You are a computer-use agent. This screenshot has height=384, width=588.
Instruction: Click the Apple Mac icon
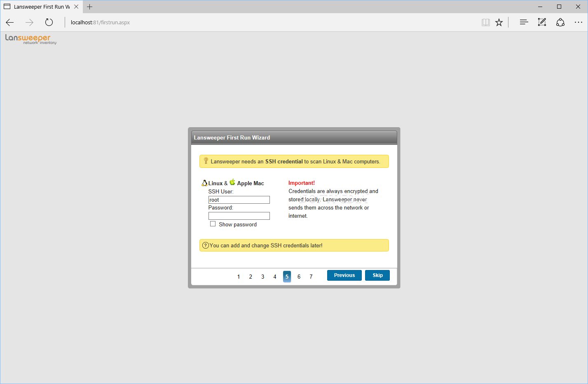click(x=232, y=182)
